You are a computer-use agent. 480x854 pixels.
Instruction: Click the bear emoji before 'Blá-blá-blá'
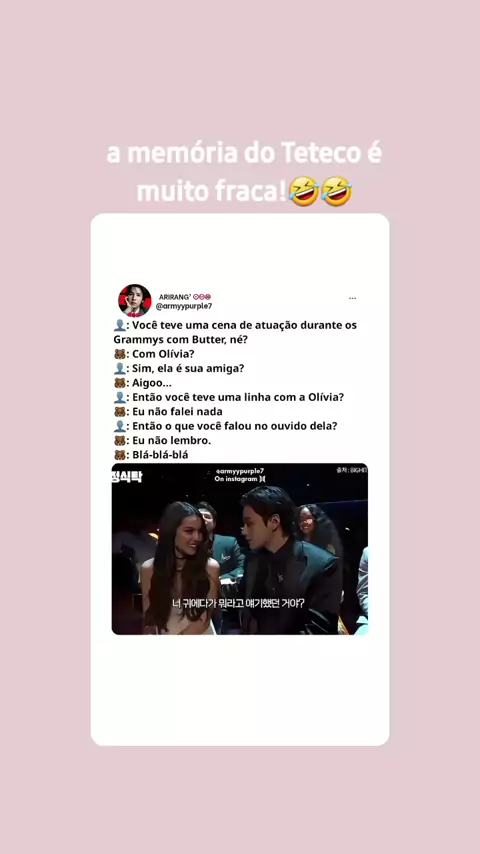[x=119, y=455]
